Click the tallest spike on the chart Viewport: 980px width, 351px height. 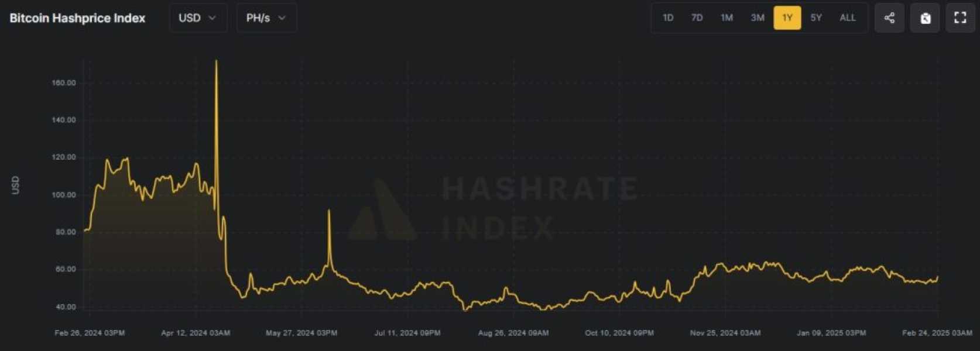coord(217,61)
